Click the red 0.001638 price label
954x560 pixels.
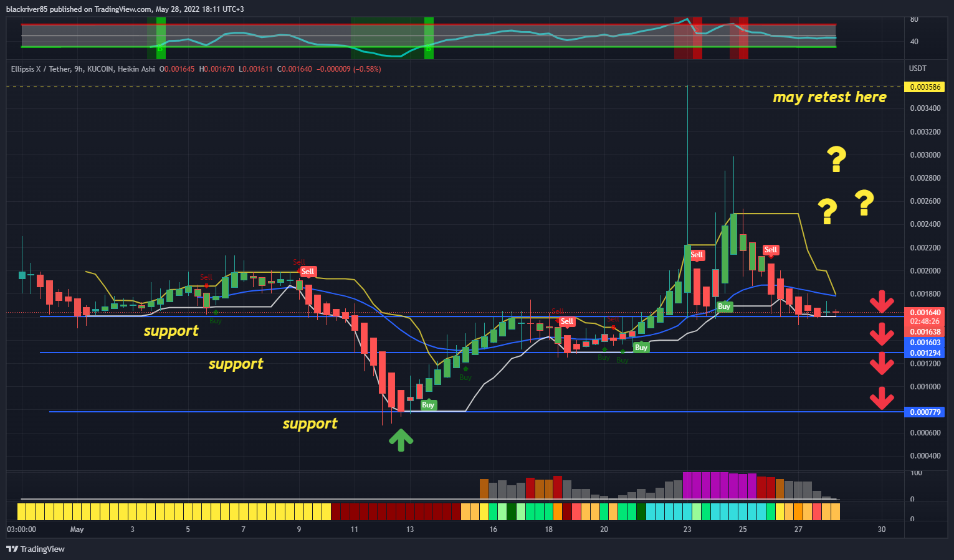coord(925,332)
